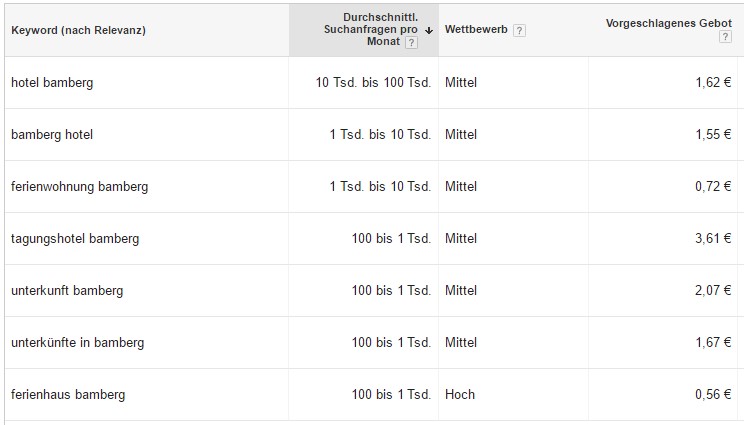
Task: Select the hotel bamberg keyword
Action: pos(52,83)
